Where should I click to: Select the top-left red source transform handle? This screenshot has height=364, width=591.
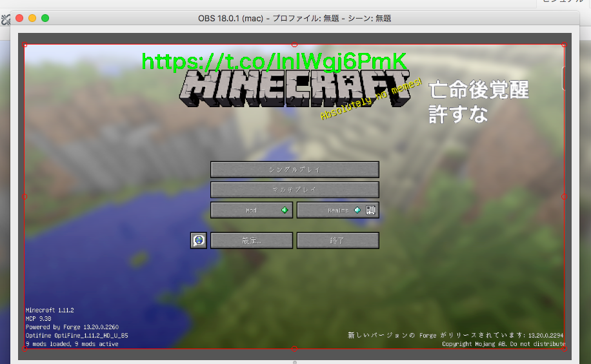click(x=25, y=45)
